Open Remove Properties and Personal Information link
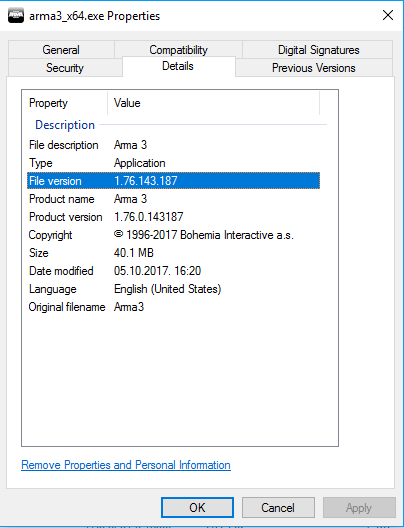This screenshot has height=528, width=404. pos(126,465)
